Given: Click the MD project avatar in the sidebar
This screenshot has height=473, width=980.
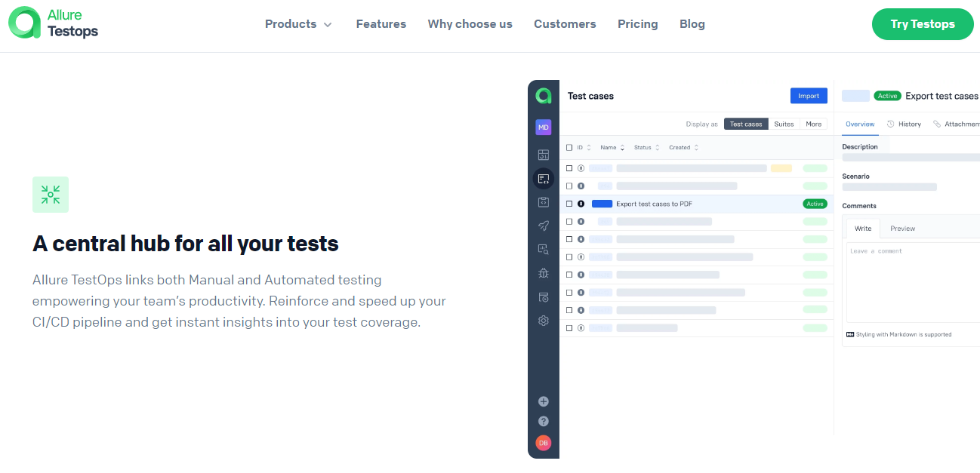Looking at the screenshot, I should (543, 127).
